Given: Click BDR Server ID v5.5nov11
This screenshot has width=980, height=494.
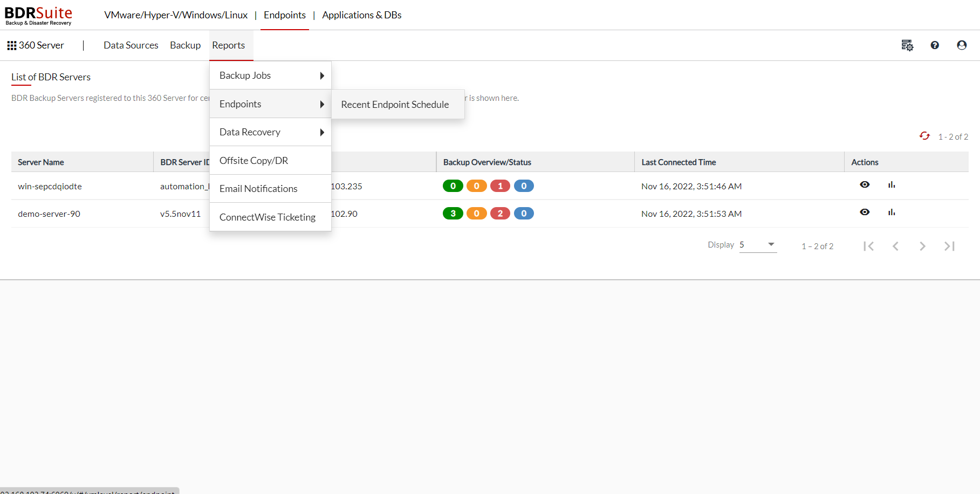Looking at the screenshot, I should coord(180,214).
